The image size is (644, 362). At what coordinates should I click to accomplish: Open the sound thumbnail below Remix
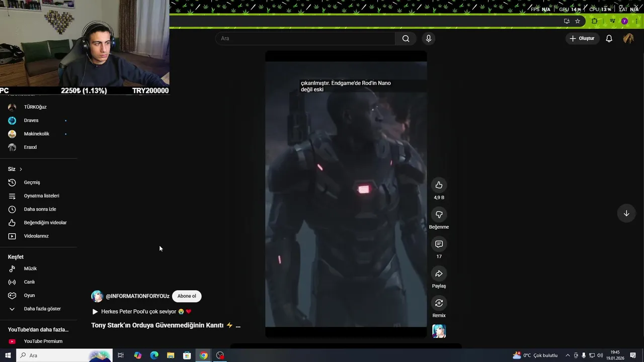coord(439,331)
